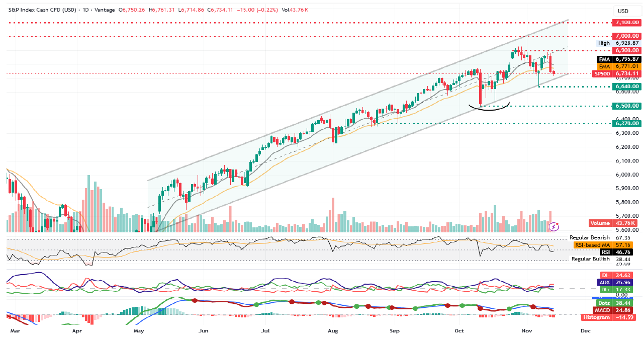Image resolution: width=644 pixels, height=338 pixels.
Task: Click the 6,500.00 green support label
Action: tap(626, 106)
